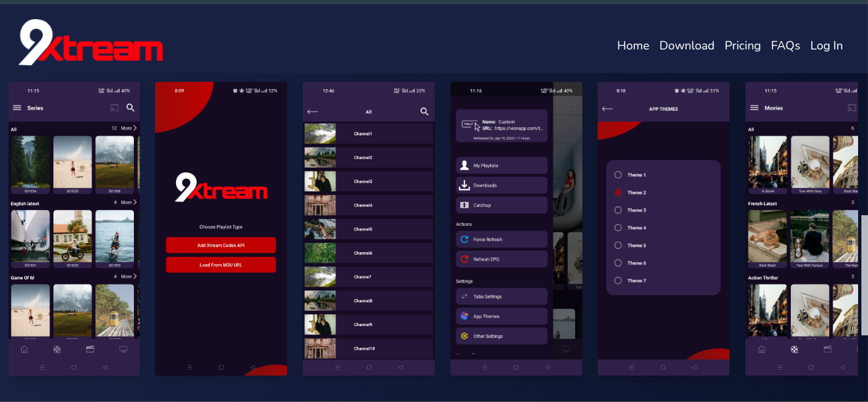Tap clapperboard icon in Movies screen bottom bar
Image resolution: width=868 pixels, height=402 pixels.
(828, 349)
